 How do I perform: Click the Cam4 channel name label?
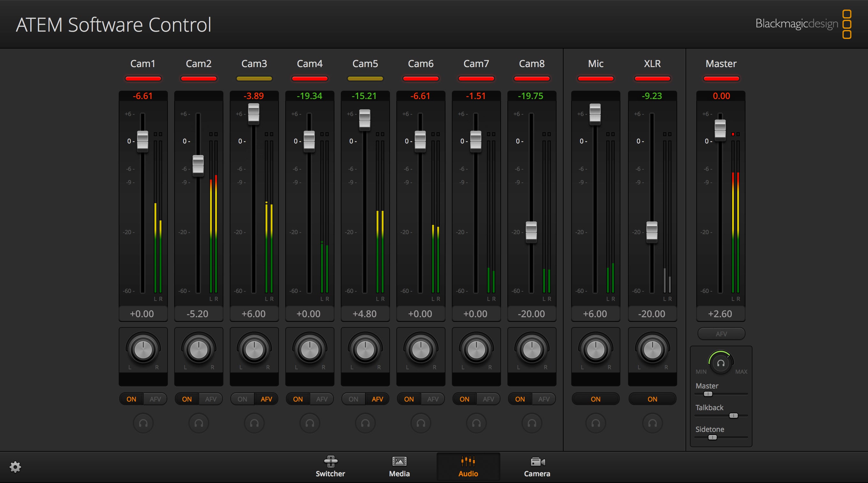coord(310,64)
